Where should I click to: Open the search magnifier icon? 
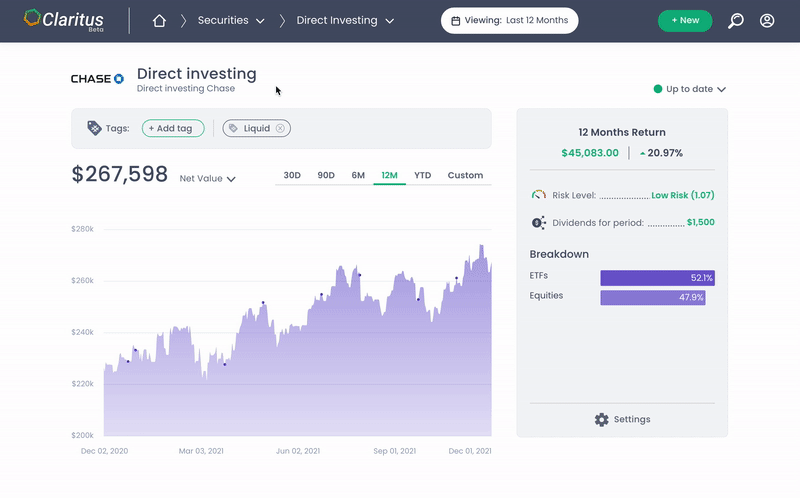735,21
